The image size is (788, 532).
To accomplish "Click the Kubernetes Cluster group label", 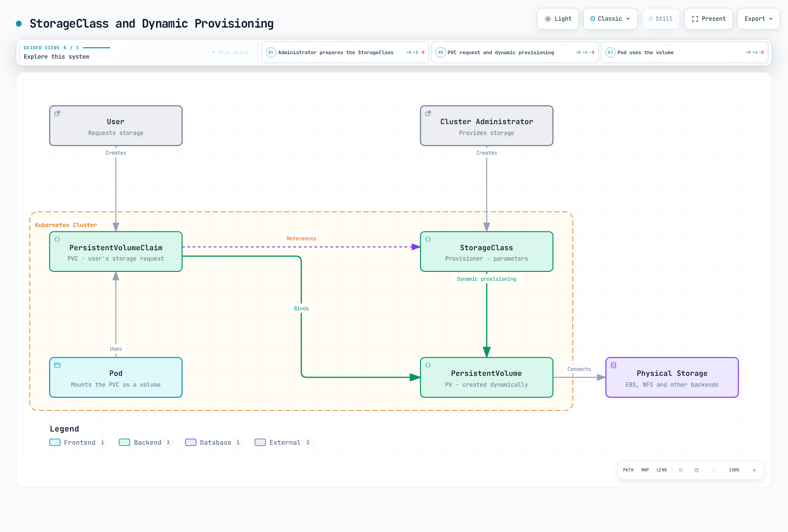I will (x=66, y=225).
